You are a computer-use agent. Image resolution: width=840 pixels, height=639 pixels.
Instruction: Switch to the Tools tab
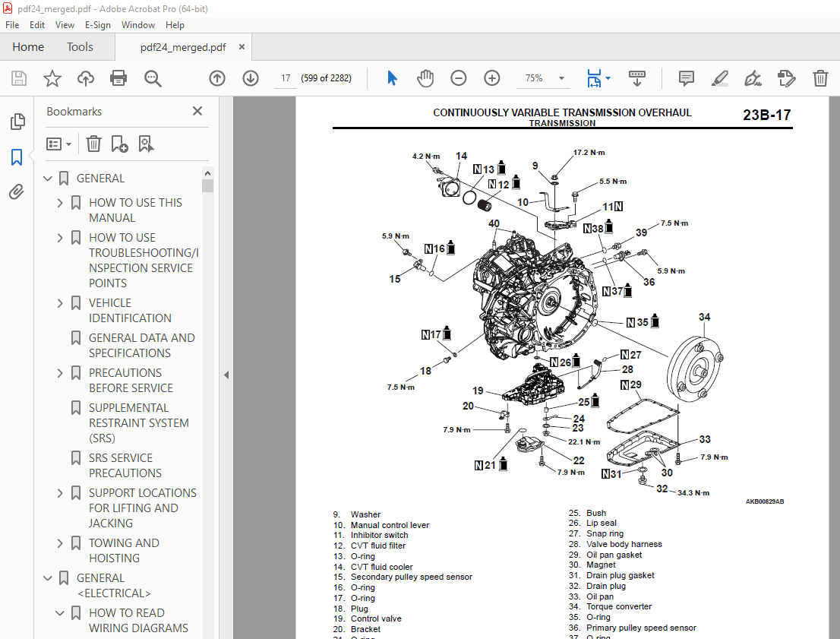80,47
